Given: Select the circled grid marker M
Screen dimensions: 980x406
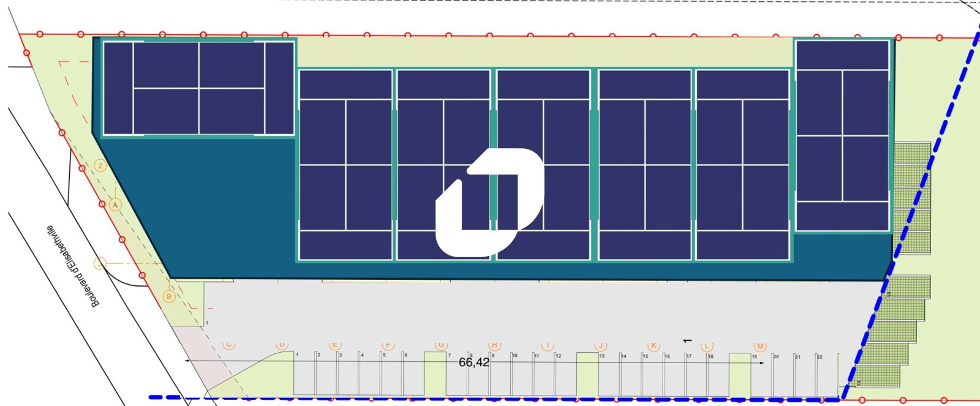Looking at the screenshot, I should click(x=760, y=346).
